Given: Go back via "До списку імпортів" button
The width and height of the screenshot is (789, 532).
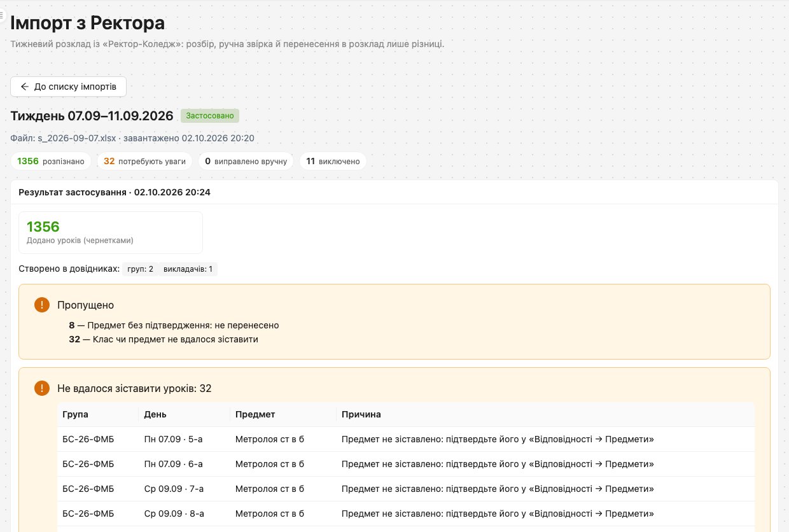Looking at the screenshot, I should click(68, 87).
